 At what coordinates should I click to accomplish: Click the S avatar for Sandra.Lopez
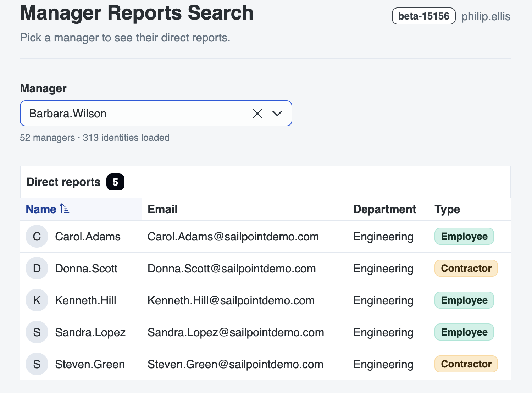point(37,332)
